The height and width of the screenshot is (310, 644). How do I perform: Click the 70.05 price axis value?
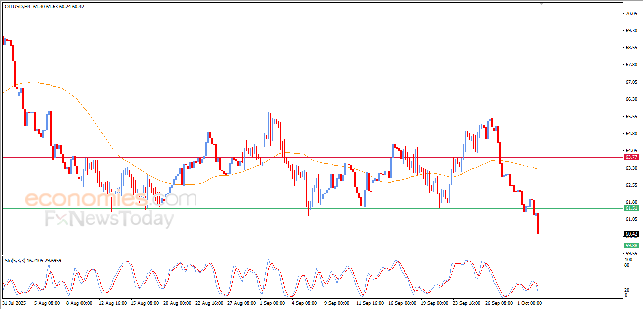click(631, 14)
